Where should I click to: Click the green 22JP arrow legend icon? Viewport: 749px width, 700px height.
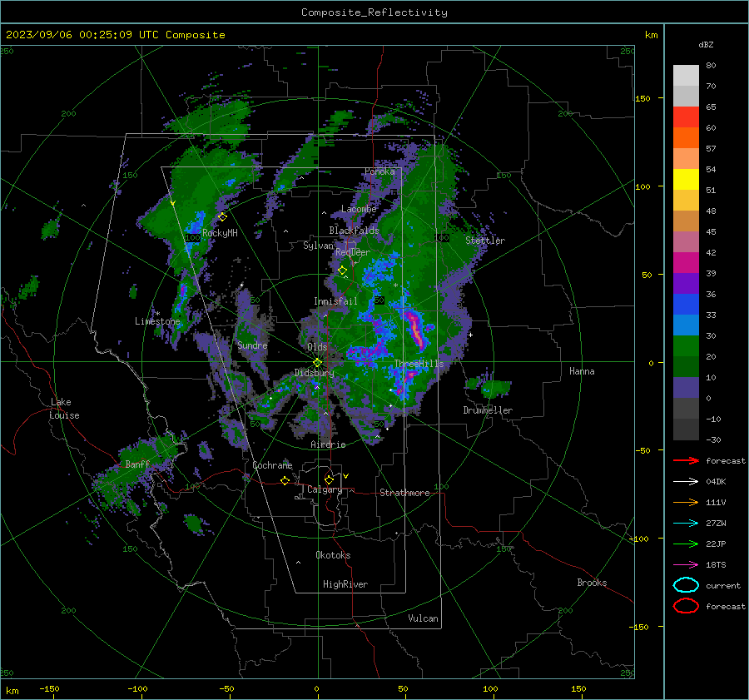tap(686, 544)
